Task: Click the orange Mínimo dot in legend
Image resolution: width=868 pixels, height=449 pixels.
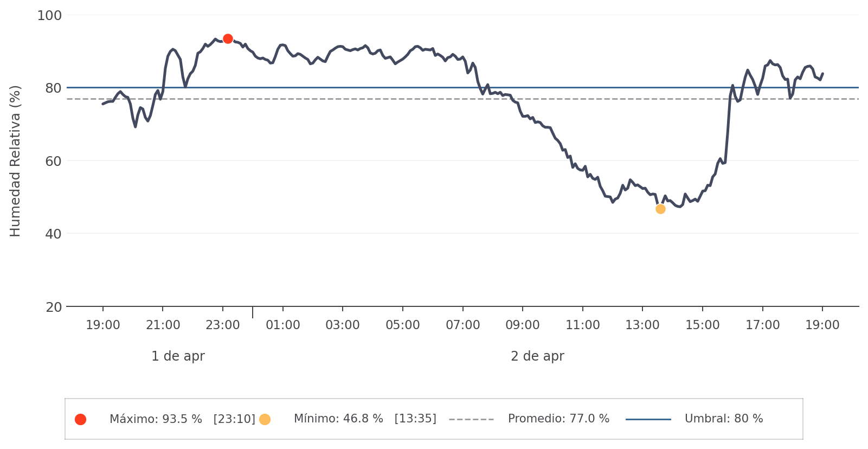Action: click(265, 419)
